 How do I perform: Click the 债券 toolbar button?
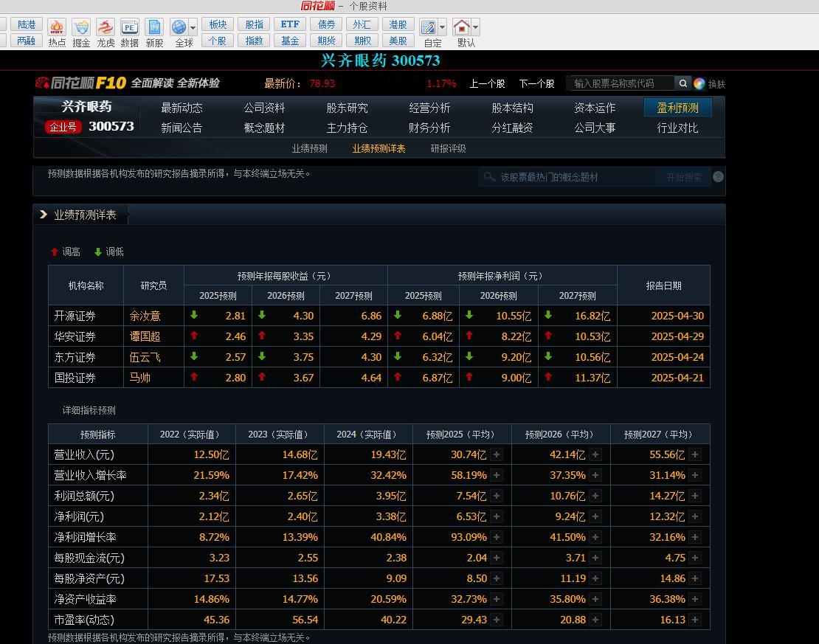tap(326, 24)
